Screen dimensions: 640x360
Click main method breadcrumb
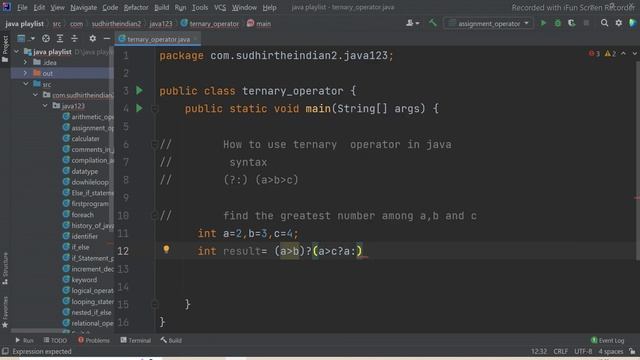259,24
